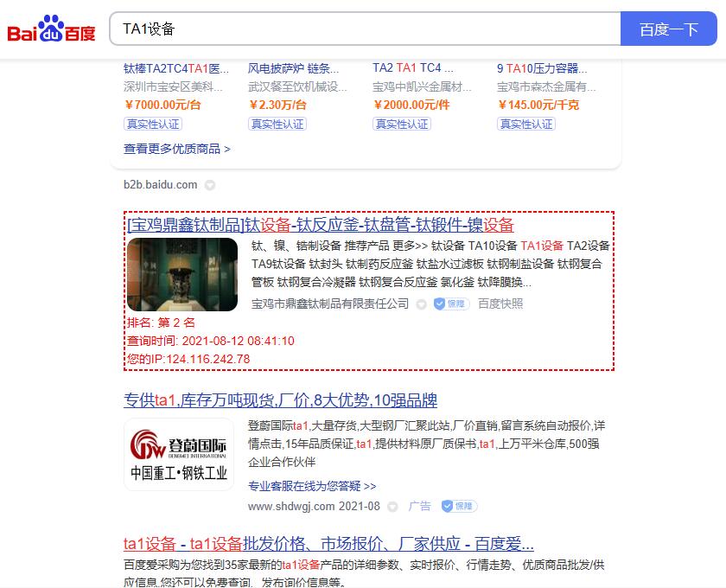Click 真实性认证 badge under ¥2000.00元/件
The image size is (726, 588).
[x=402, y=125]
